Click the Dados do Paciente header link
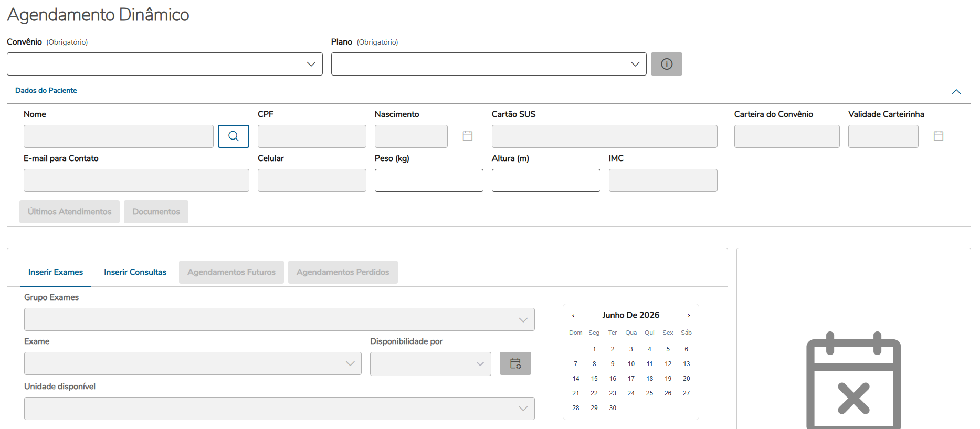Viewport: 980px width, 429px height. tap(46, 90)
